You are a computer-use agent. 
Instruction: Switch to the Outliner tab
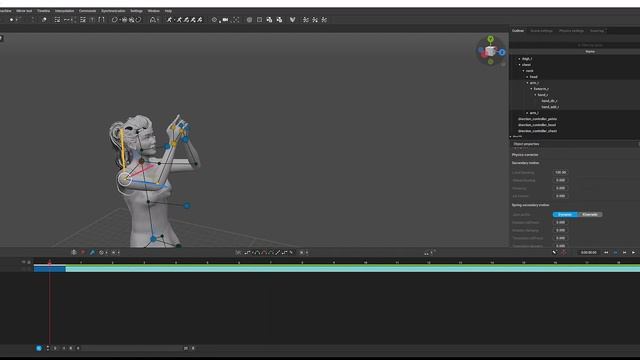(x=518, y=31)
